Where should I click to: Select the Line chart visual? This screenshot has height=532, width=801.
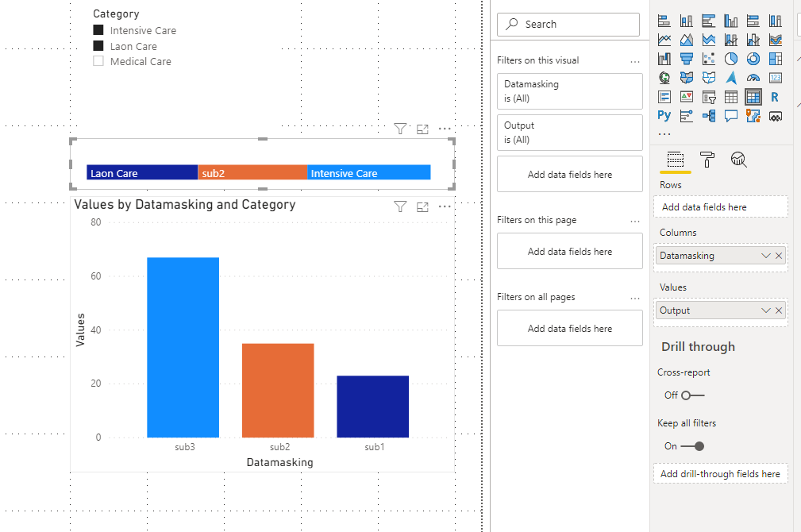point(664,40)
